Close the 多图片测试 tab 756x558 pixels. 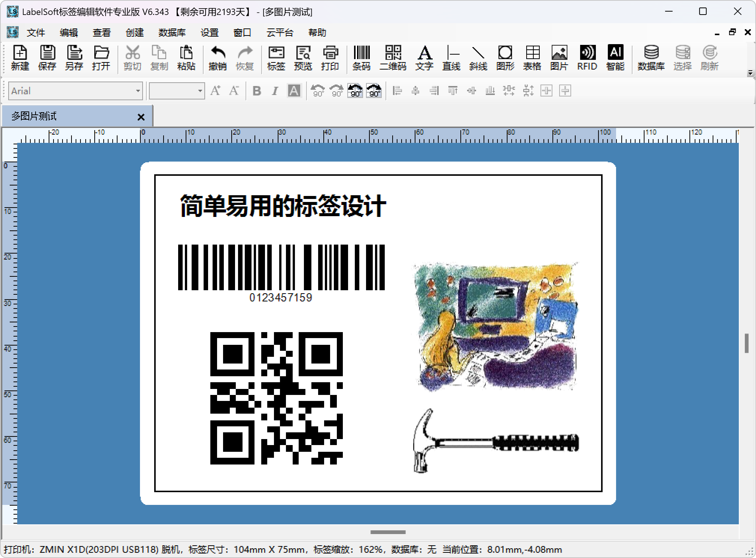(x=141, y=117)
